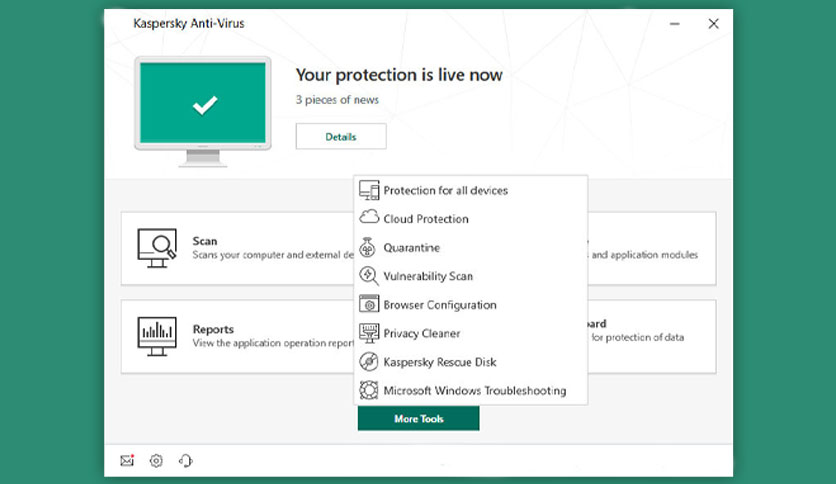Open the Scan tile label
The image size is (836, 484).
coord(205,241)
